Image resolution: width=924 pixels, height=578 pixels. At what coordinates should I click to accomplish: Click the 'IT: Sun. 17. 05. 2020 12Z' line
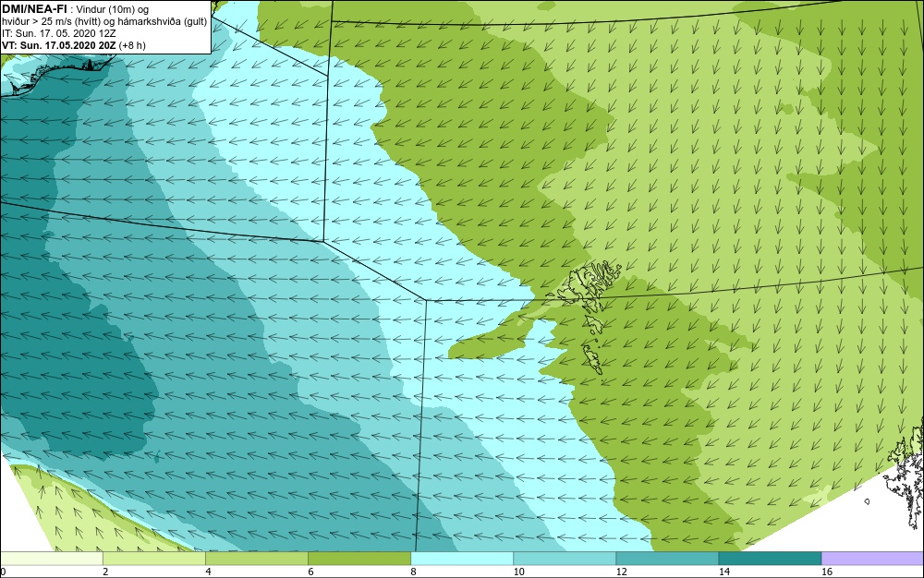59,33
